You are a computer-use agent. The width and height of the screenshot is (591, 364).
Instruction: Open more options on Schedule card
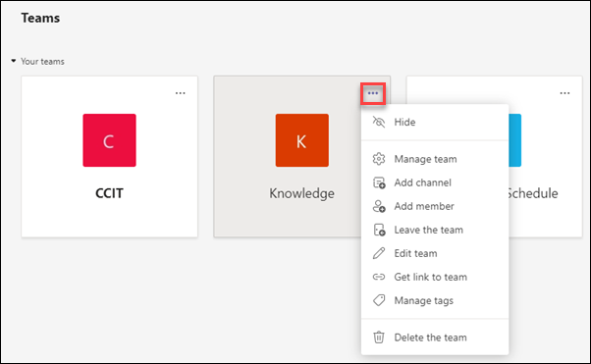(564, 93)
